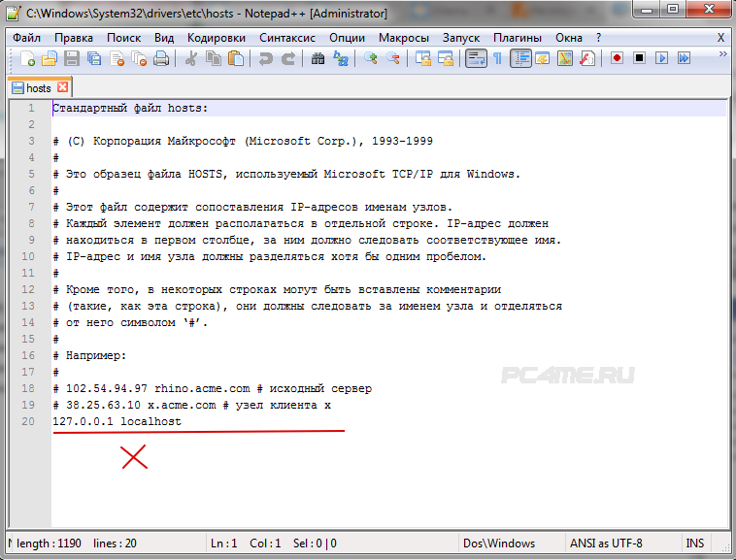Open the Вид menu

click(x=164, y=38)
